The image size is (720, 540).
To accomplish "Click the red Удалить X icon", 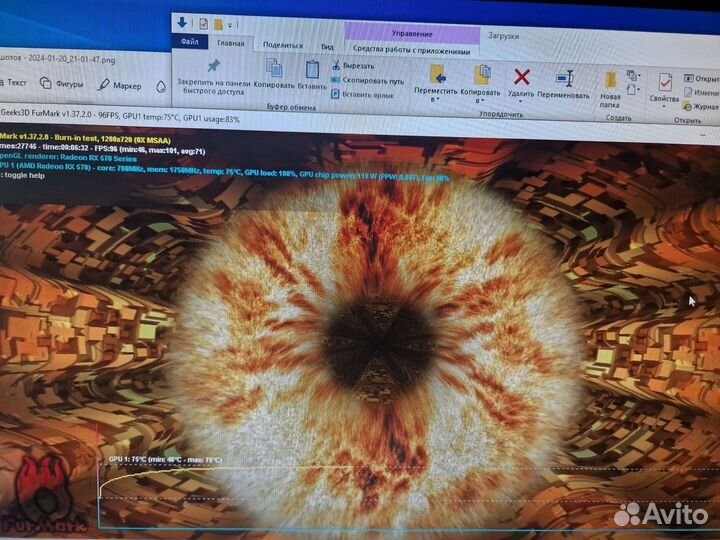I will pyautogui.click(x=522, y=77).
